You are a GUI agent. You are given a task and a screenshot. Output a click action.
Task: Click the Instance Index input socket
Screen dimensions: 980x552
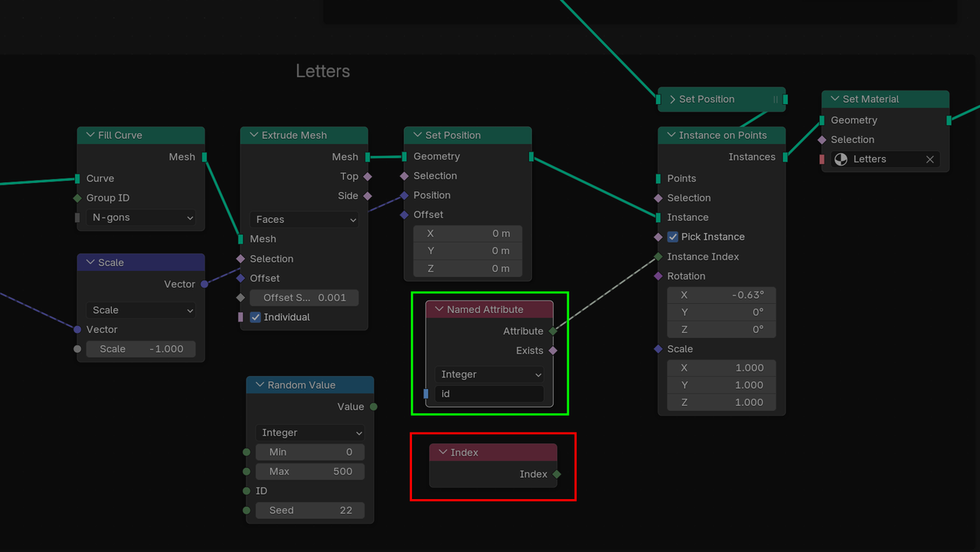click(x=658, y=256)
